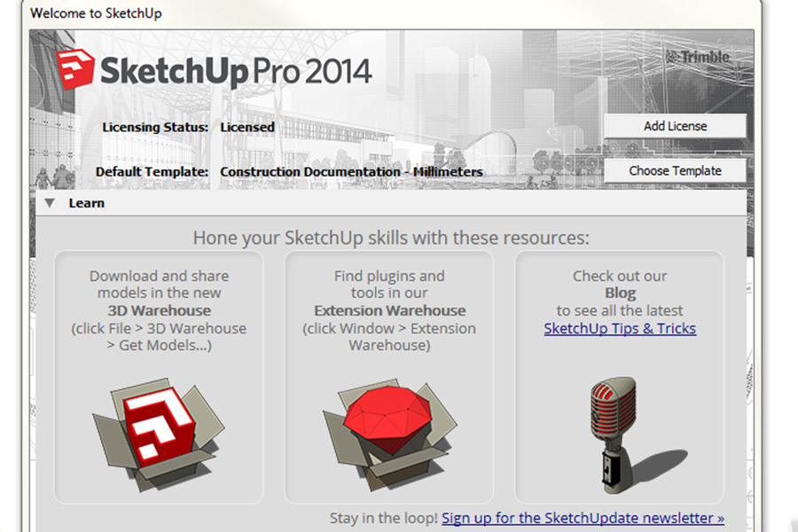Click the 'Licensed' status value
798x532 pixels.
click(x=247, y=128)
